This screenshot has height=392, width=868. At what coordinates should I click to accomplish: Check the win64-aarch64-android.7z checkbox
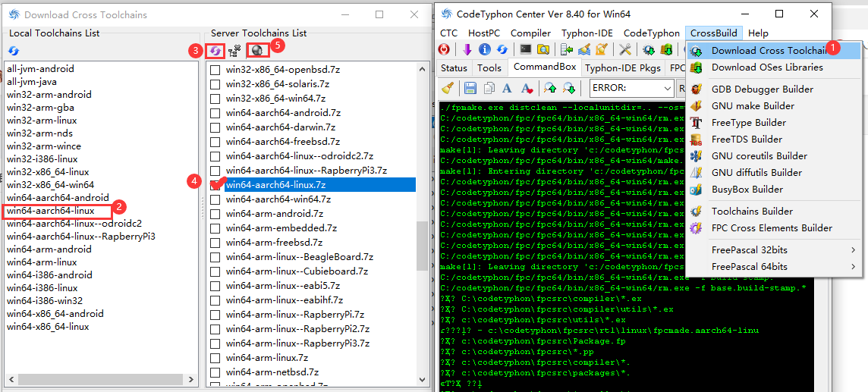[x=215, y=113]
